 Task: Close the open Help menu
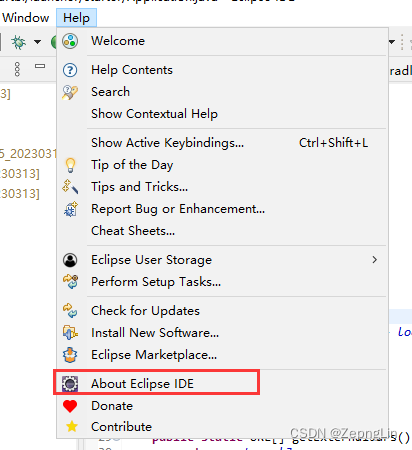click(76, 18)
